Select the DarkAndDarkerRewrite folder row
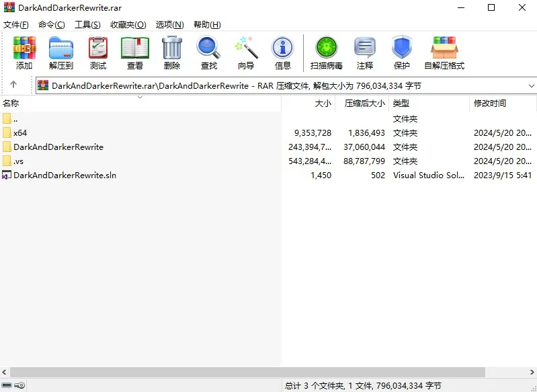The width and height of the screenshot is (537, 392). tap(269, 147)
